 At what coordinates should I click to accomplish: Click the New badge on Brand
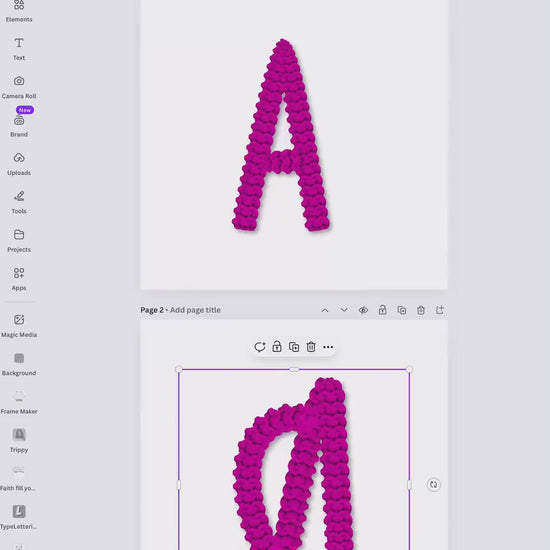pos(25,110)
